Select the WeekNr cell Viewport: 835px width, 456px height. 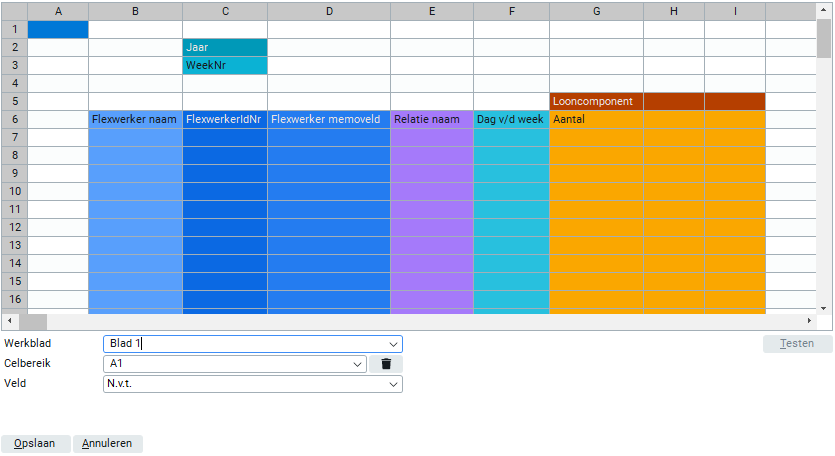pyautogui.click(x=225, y=65)
